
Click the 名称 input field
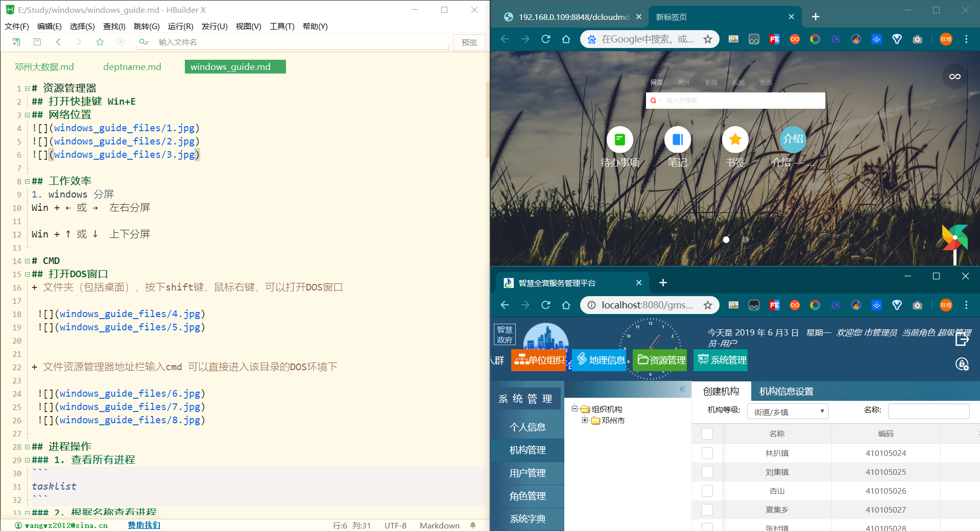(928, 411)
